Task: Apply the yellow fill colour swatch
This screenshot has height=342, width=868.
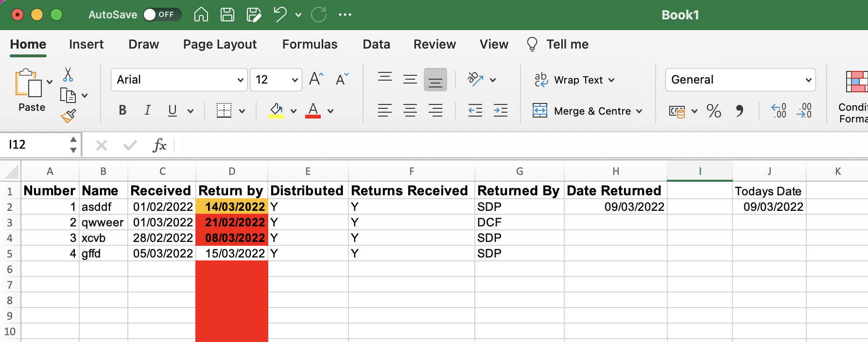Action: click(276, 111)
